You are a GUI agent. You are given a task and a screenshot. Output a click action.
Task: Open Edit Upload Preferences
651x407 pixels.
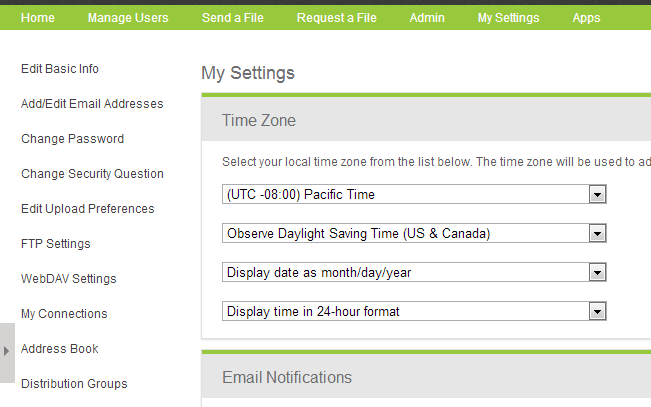[87, 209]
